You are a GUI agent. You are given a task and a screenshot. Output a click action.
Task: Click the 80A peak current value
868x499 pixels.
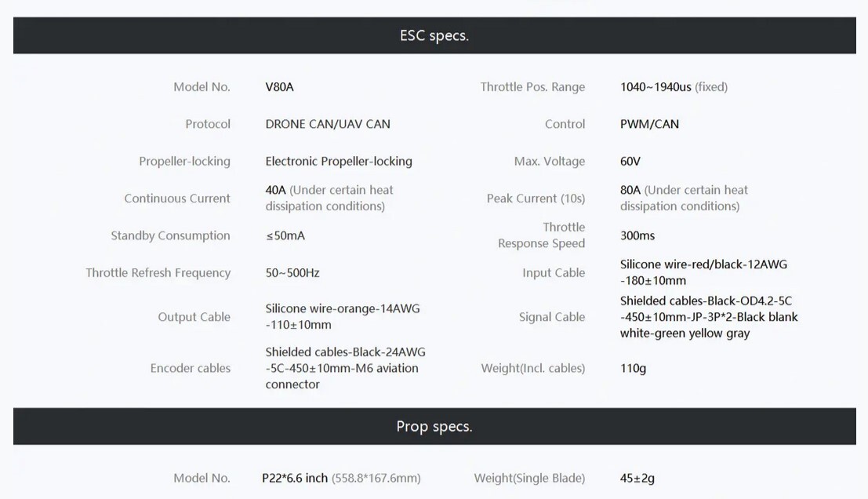pos(630,190)
